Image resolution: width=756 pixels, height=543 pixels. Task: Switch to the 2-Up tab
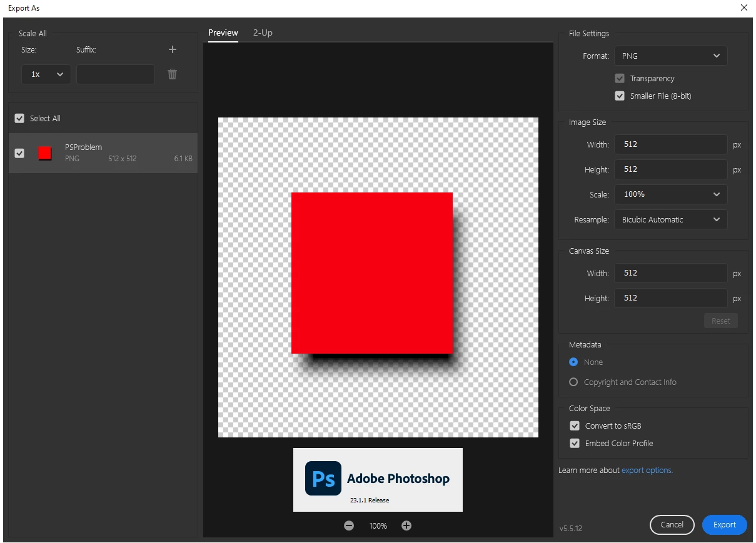point(263,33)
